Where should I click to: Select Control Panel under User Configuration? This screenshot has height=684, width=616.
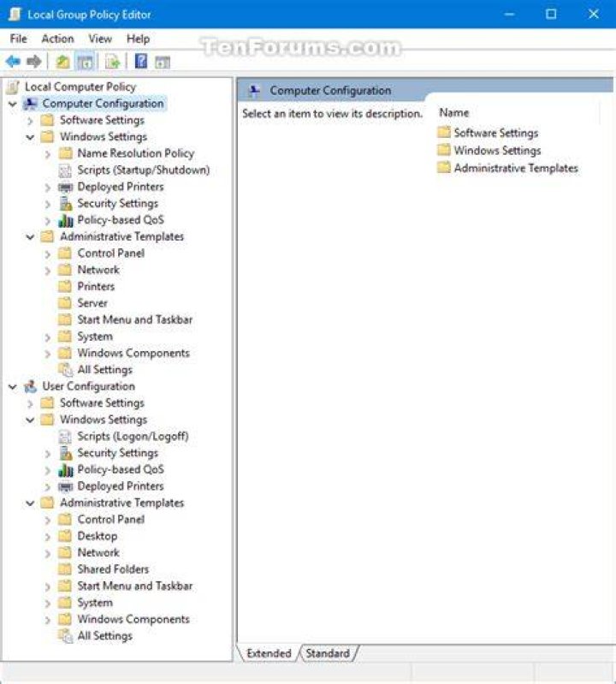[x=110, y=520]
